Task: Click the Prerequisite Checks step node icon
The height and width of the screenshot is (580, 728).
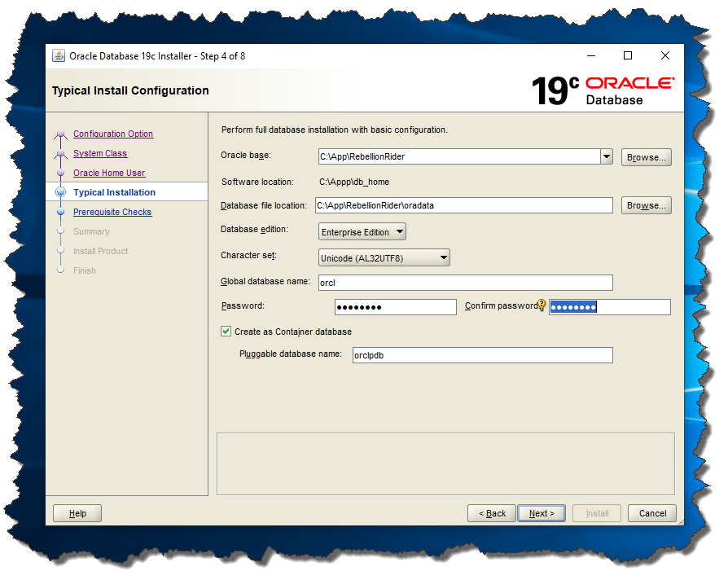Action: pyautogui.click(x=60, y=211)
